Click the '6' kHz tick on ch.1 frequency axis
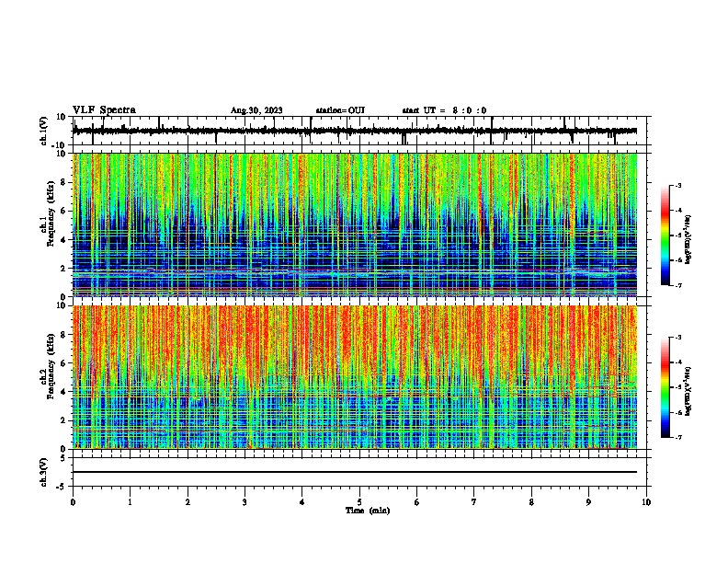This screenshot has height=563, width=728. 64,211
